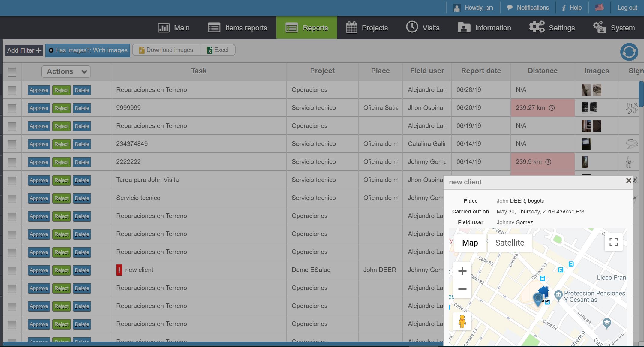Zoom in the map with plus

pyautogui.click(x=462, y=271)
